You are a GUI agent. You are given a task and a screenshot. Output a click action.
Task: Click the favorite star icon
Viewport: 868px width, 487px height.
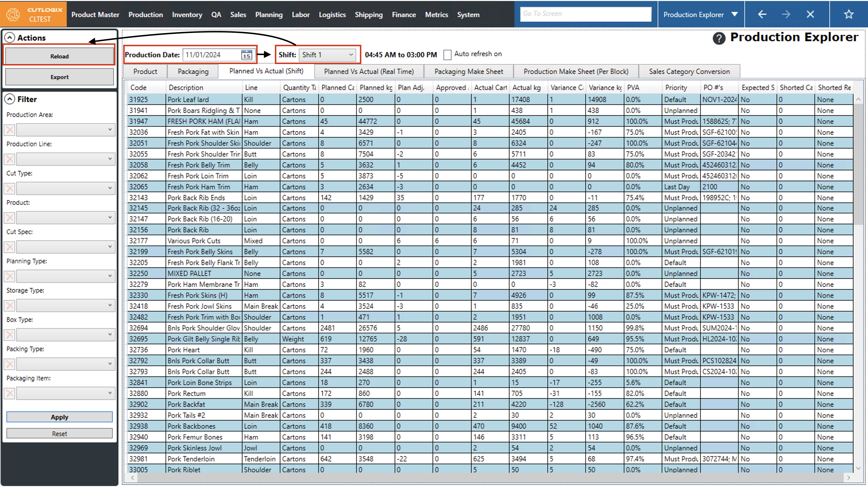point(848,14)
